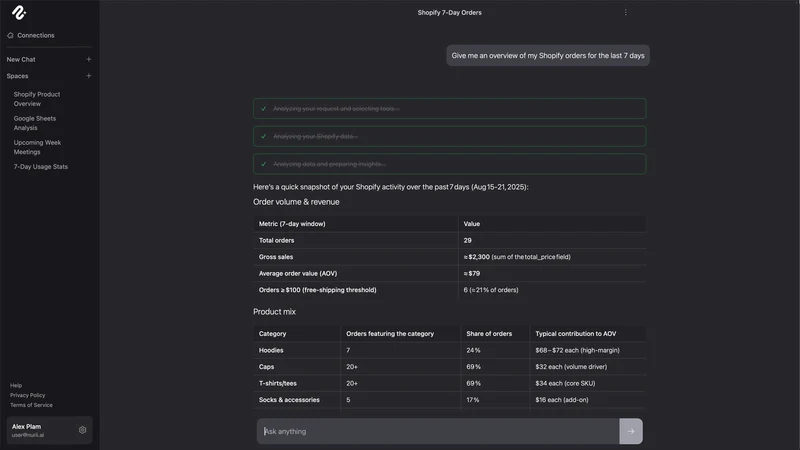Image resolution: width=800 pixels, height=450 pixels.
Task: Click the 'Category' column header
Action: pos(272,334)
